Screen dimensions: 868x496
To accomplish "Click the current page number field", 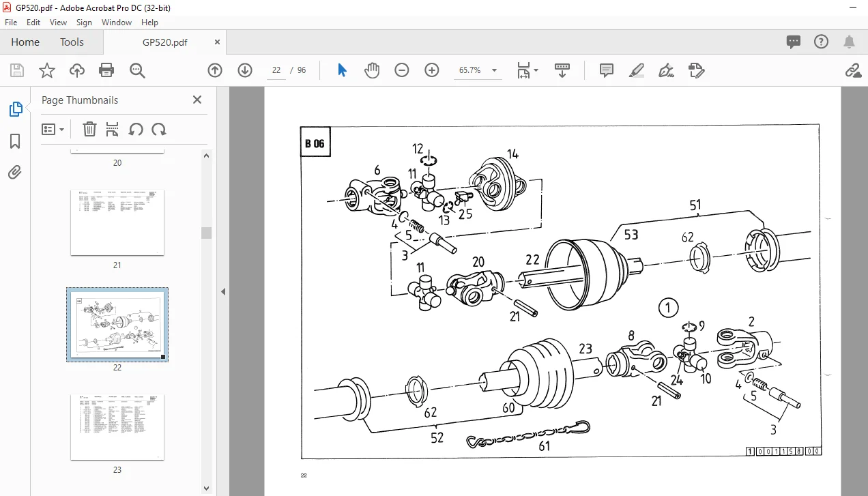I will [276, 70].
